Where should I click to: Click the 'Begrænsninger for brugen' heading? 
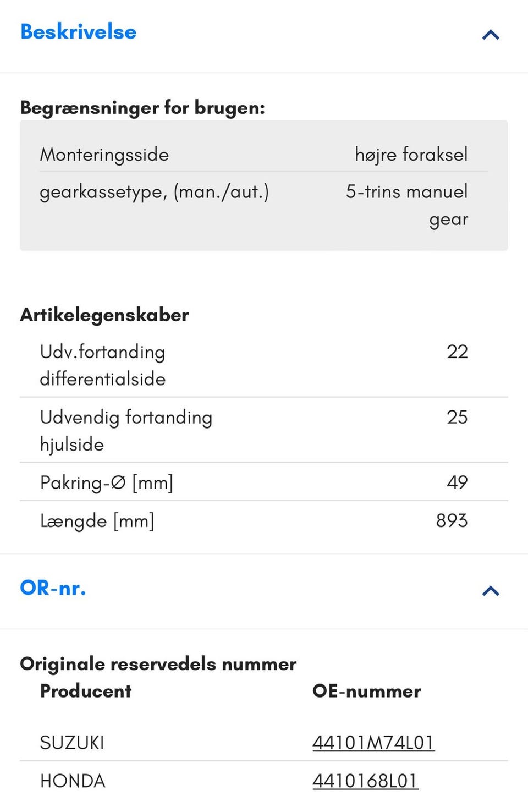click(x=142, y=108)
